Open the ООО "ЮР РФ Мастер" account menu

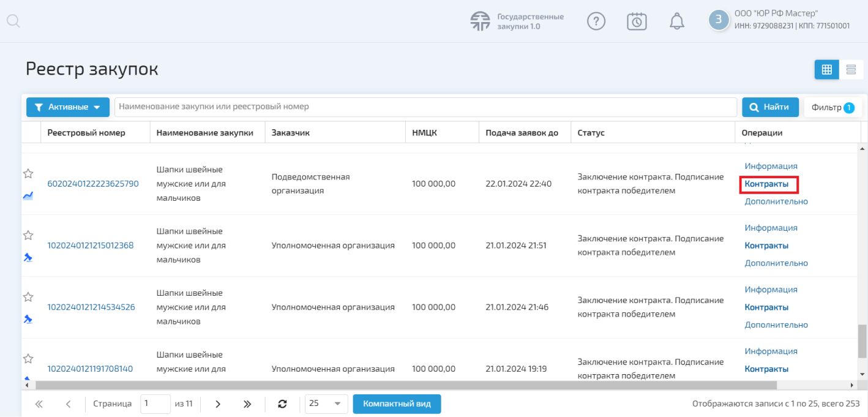pyautogui.click(x=780, y=20)
